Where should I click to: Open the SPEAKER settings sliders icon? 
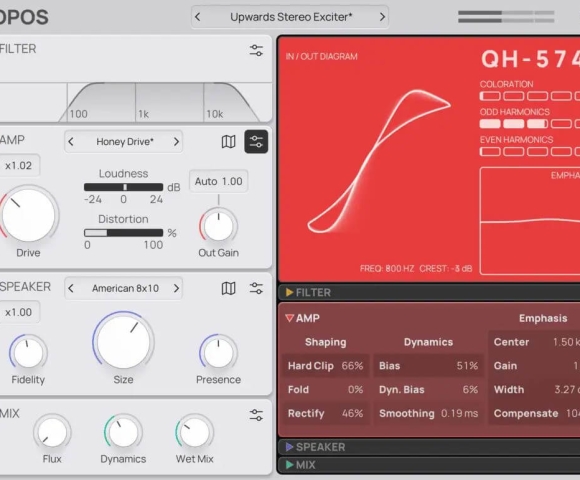pyautogui.click(x=256, y=288)
